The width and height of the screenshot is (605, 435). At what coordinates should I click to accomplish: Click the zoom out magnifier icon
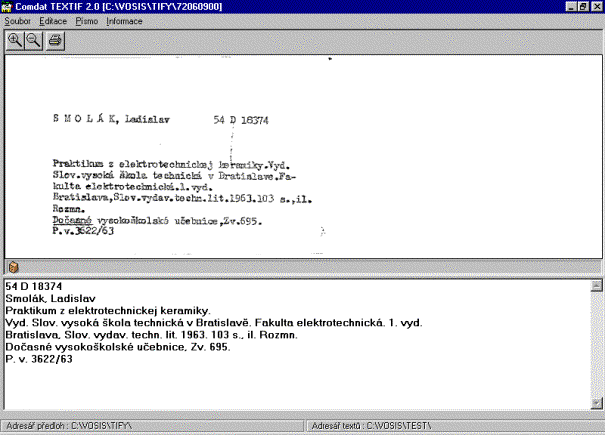[x=33, y=40]
